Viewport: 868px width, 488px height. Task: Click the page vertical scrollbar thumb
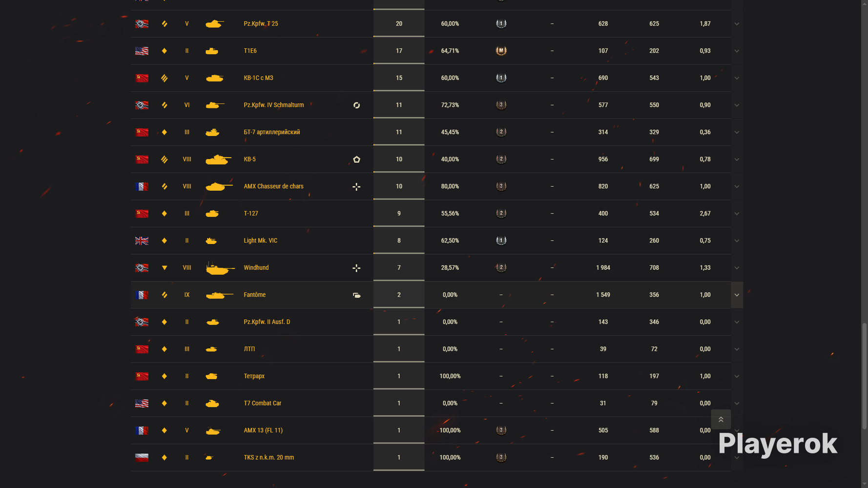(864, 376)
